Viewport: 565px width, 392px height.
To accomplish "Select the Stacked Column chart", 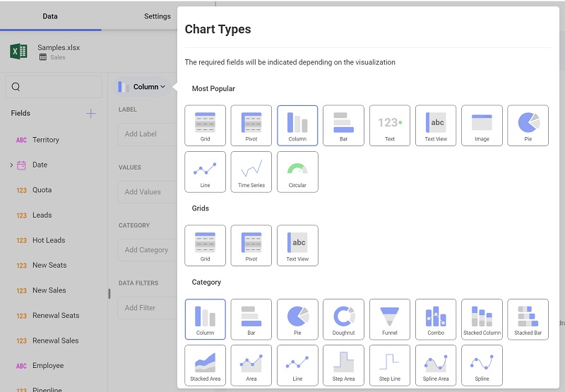I will [482, 319].
